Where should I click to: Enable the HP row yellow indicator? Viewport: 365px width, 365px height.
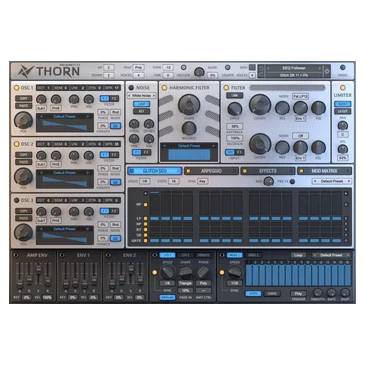145,224
